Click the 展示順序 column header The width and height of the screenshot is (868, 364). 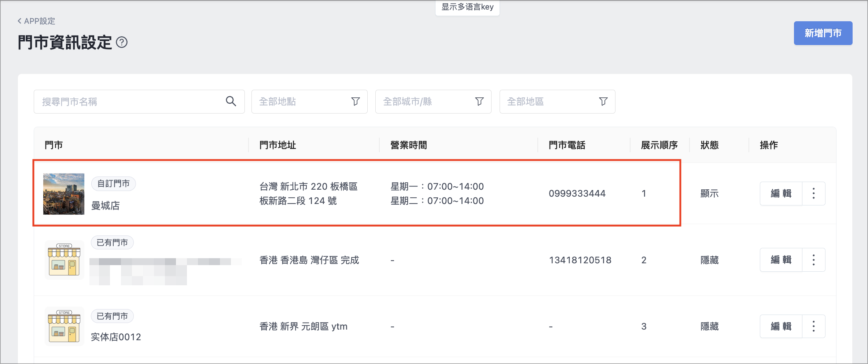coord(659,145)
